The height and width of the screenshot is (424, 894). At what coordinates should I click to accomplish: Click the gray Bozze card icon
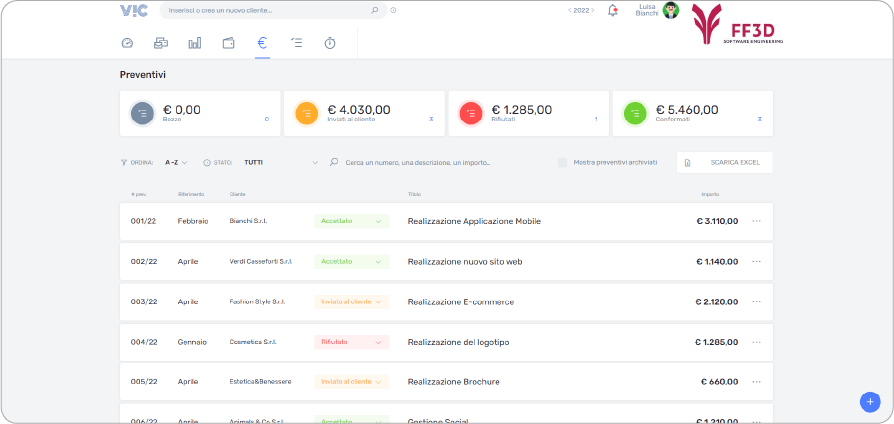pos(143,113)
